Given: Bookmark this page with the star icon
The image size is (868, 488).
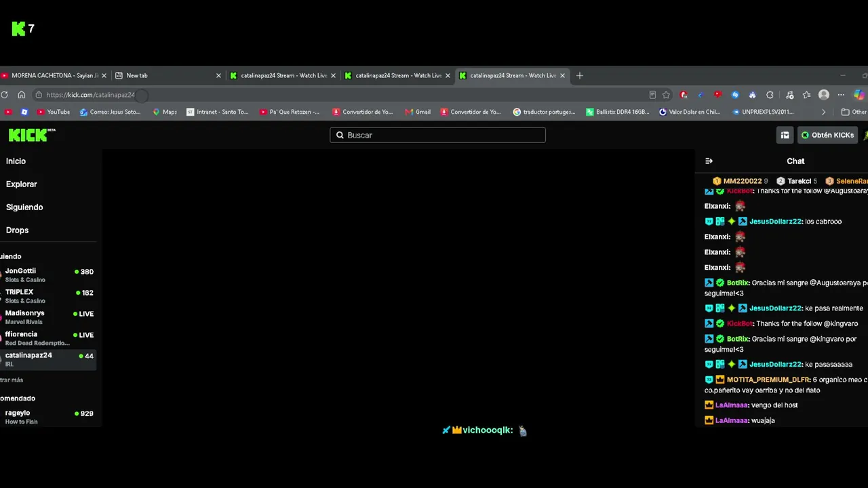Looking at the screenshot, I should (667, 95).
